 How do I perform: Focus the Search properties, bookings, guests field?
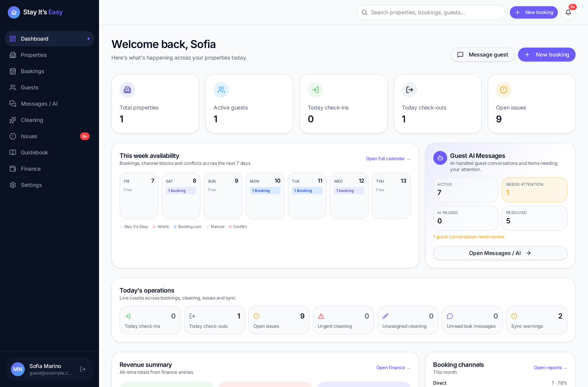[431, 12]
